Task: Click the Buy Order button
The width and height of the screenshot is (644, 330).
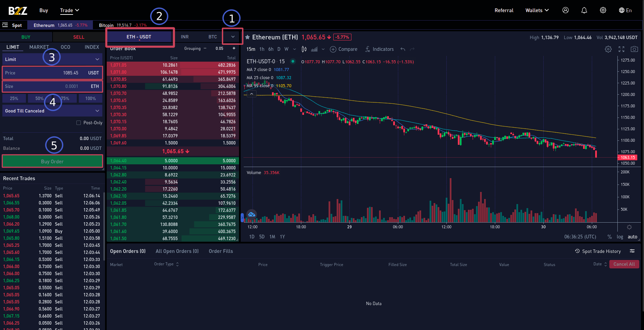Action: [52, 161]
